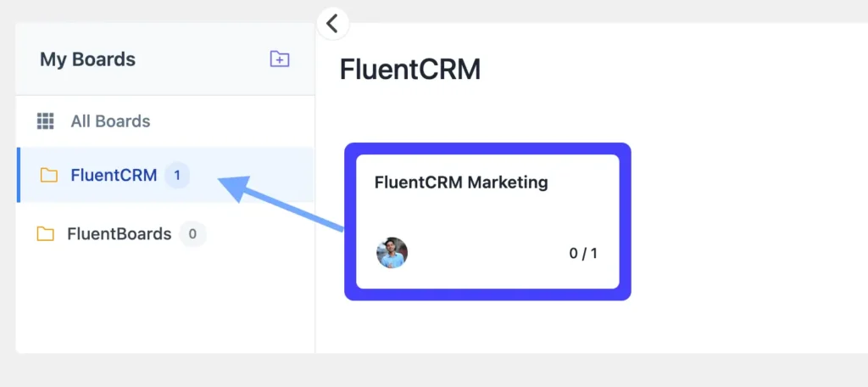This screenshot has width=868, height=387.
Task: Click the blank main area right of the board card
Action: [x=746, y=221]
